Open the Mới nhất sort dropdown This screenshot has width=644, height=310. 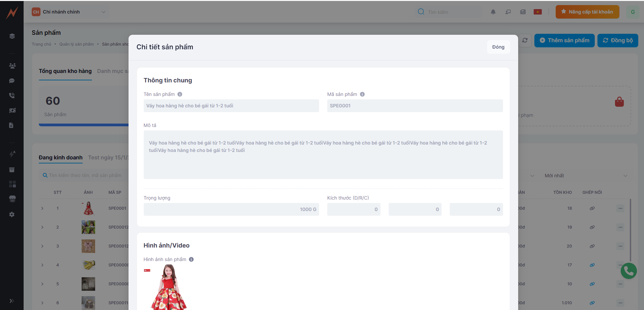[x=585, y=176]
